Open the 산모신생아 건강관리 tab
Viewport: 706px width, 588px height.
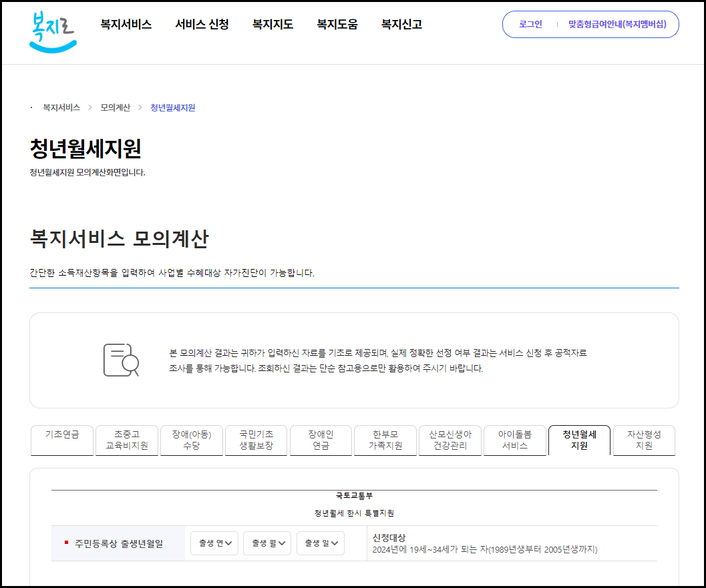coord(450,440)
